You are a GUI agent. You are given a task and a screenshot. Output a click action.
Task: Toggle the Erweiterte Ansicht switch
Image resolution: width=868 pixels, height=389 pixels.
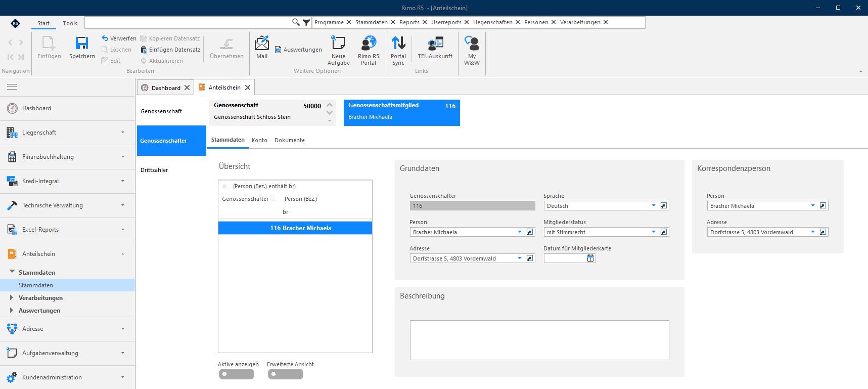[286, 374]
